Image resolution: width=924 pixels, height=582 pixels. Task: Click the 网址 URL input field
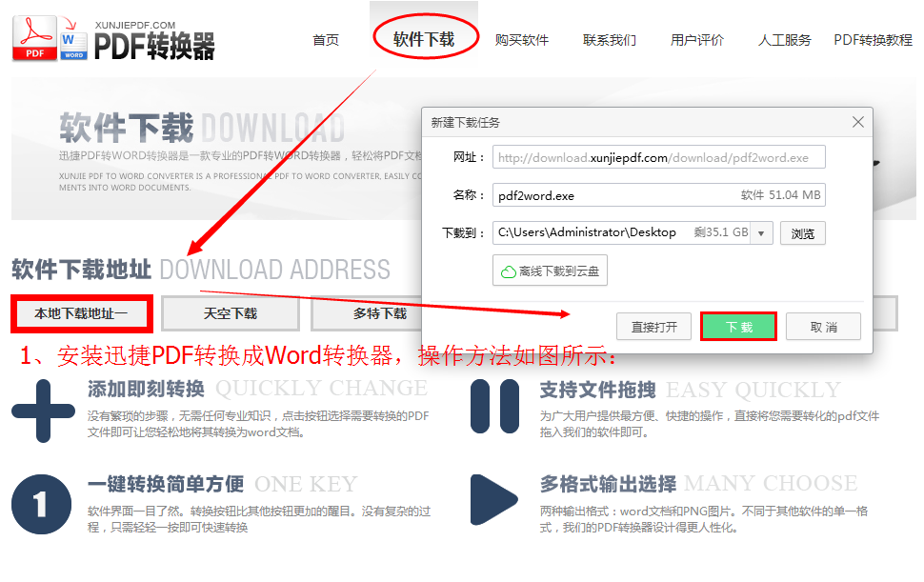(x=659, y=157)
